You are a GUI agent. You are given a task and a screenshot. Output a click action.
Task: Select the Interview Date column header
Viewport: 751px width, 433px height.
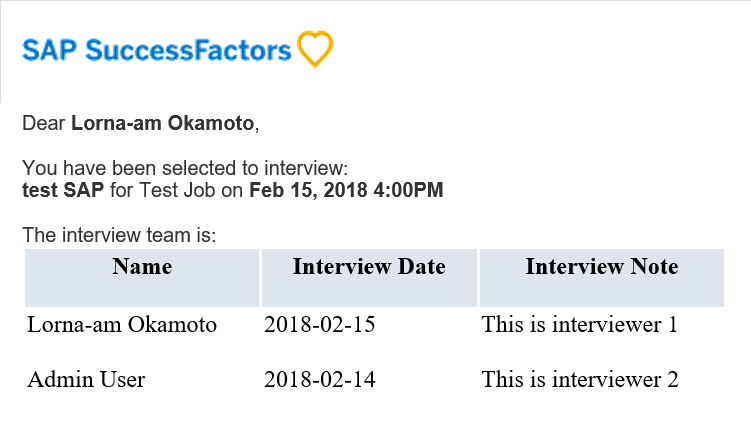(369, 277)
